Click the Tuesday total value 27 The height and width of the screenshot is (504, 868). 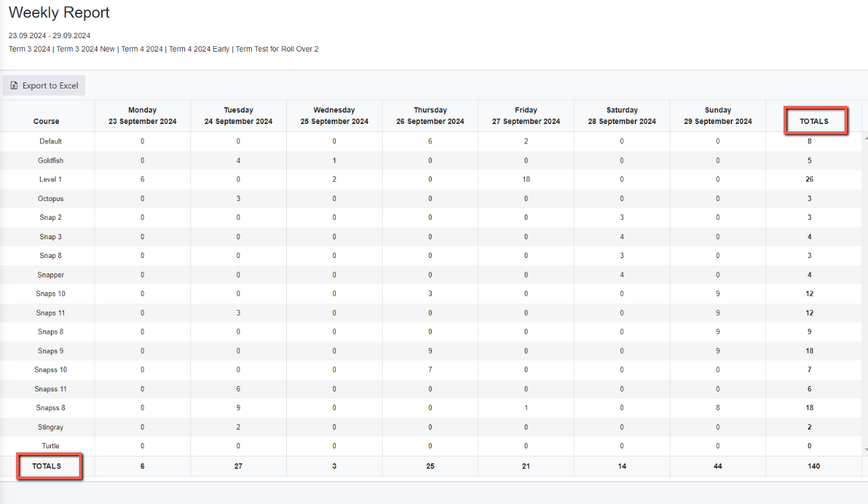click(x=239, y=466)
